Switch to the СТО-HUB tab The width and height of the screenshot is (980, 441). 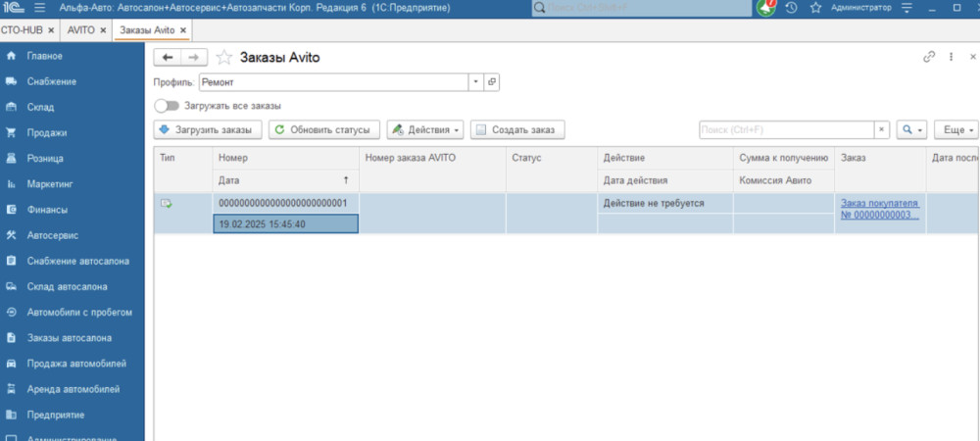pos(22,30)
